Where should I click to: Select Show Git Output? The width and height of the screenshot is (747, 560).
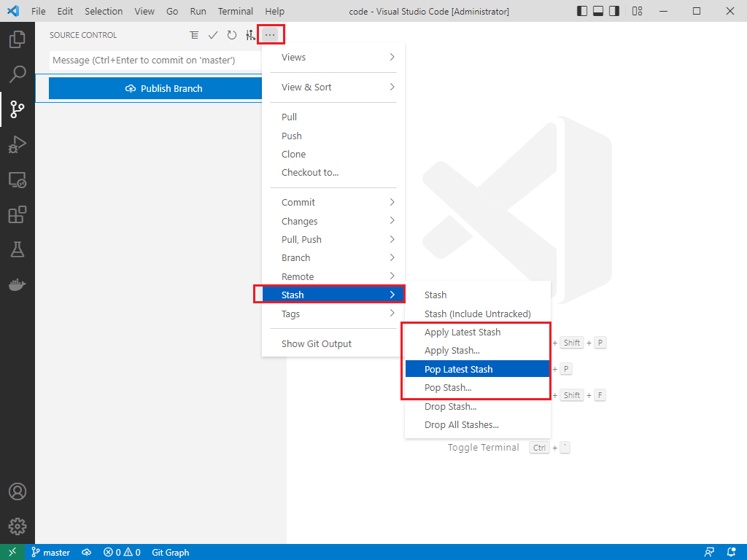click(333, 344)
